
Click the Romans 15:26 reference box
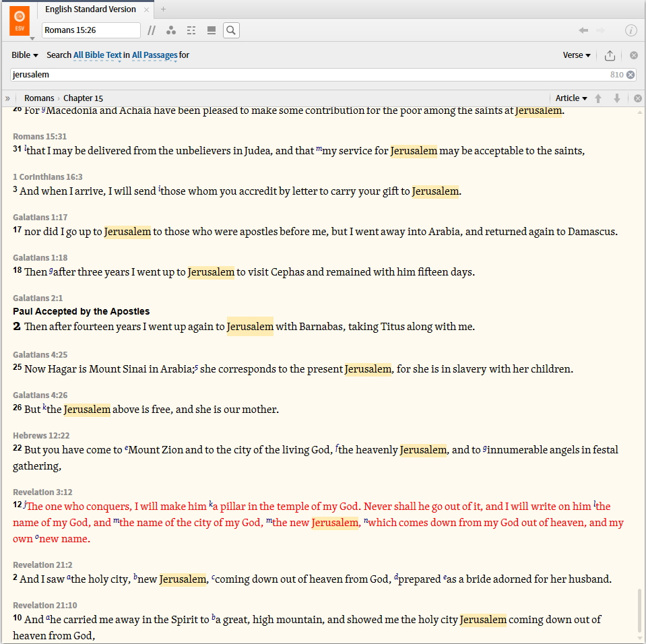[91, 30]
